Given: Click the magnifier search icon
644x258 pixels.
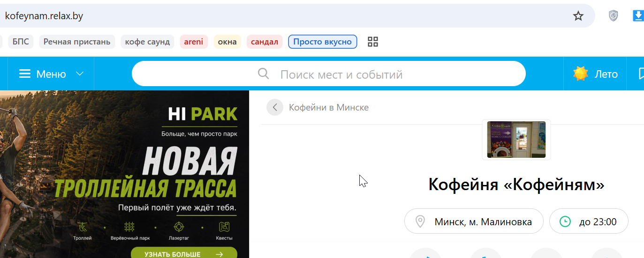Looking at the screenshot, I should [x=264, y=74].
